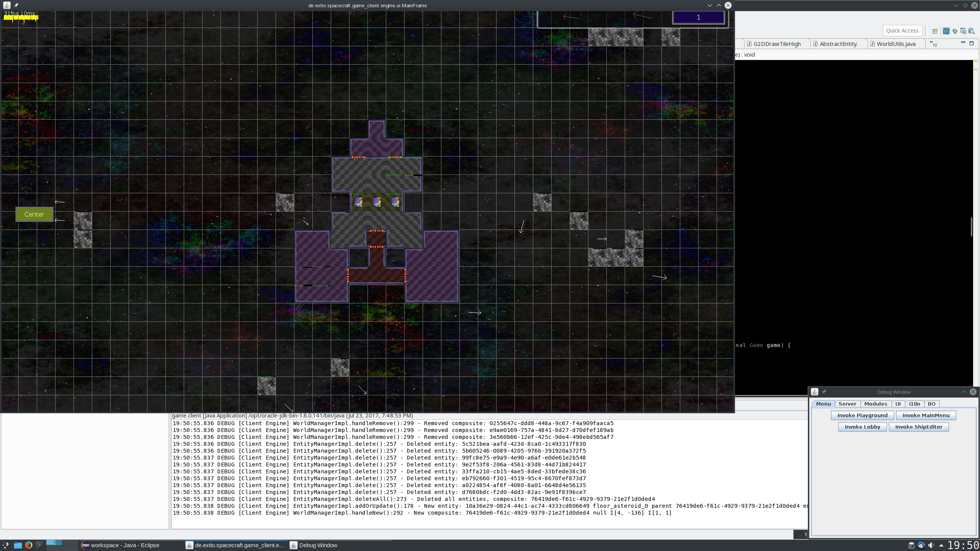Launch Firefox from the taskbar
Viewport: 980px width, 551px height.
(x=29, y=545)
